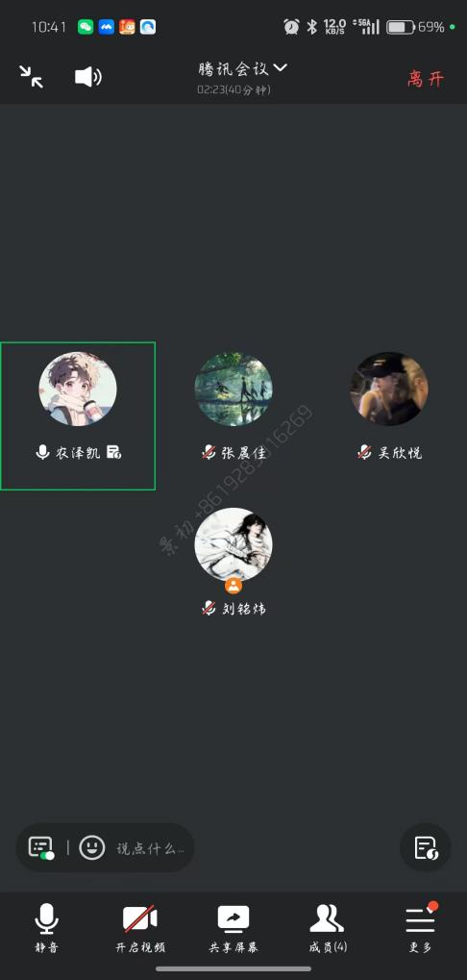Tap the muted mic icon beside 张晨佳

point(209,453)
